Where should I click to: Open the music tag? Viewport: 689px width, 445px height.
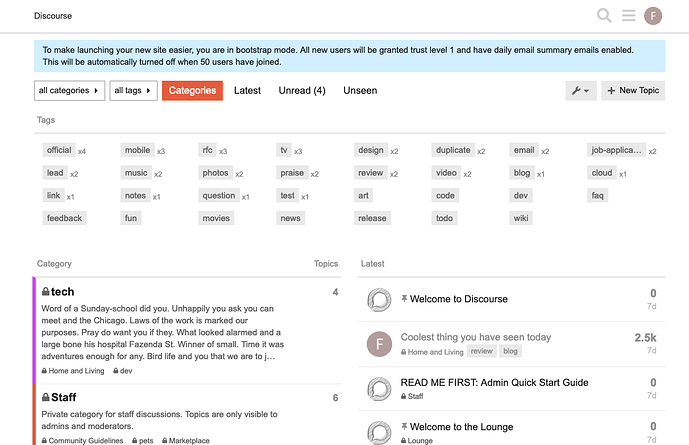(136, 173)
